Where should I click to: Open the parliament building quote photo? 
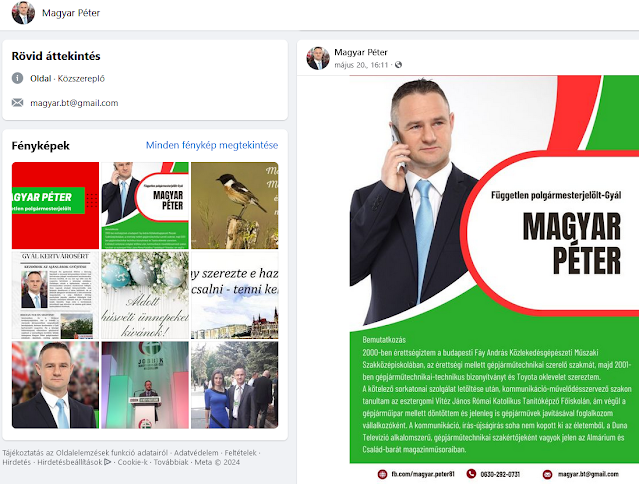pos(235,295)
